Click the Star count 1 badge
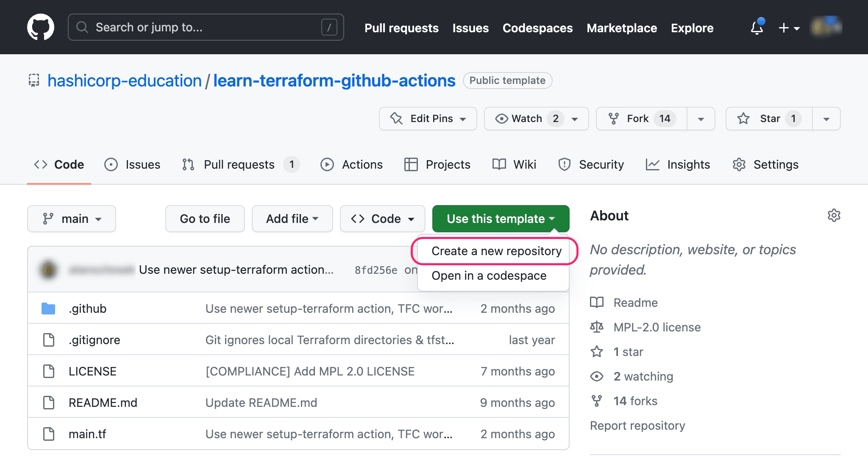868x456 pixels. pyautogui.click(x=793, y=119)
